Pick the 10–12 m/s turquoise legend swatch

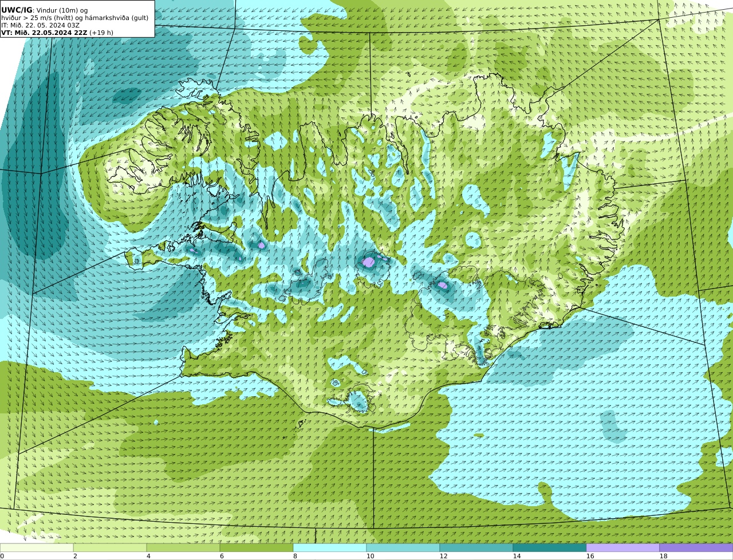[403, 547]
